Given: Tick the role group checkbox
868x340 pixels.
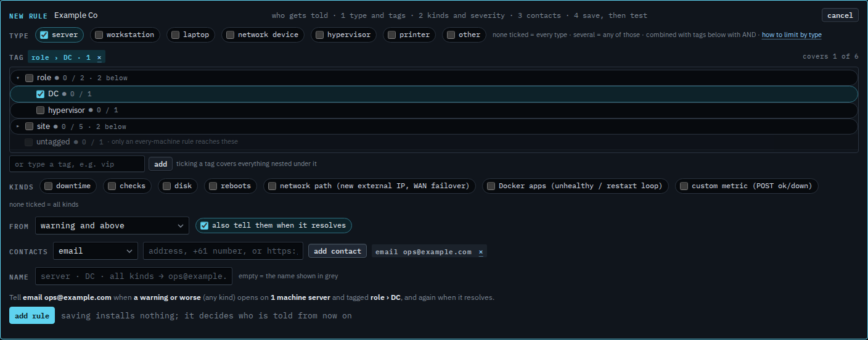Looking at the screenshot, I should 29,78.
